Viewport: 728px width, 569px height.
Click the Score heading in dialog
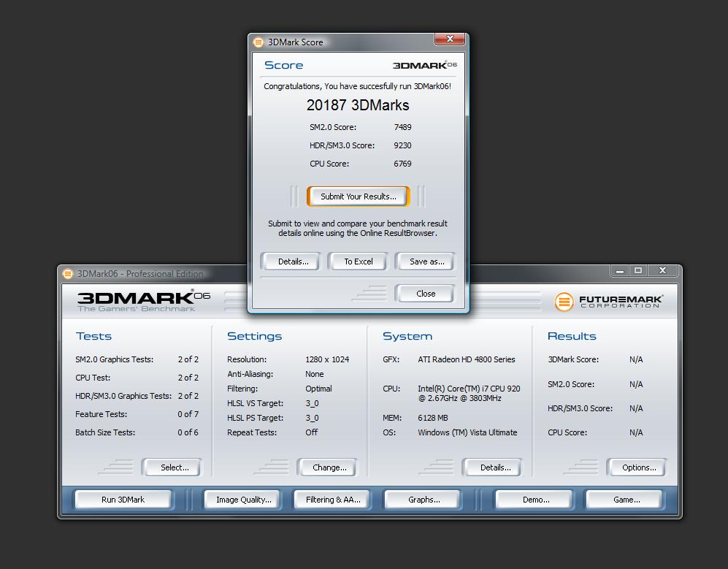tap(283, 65)
